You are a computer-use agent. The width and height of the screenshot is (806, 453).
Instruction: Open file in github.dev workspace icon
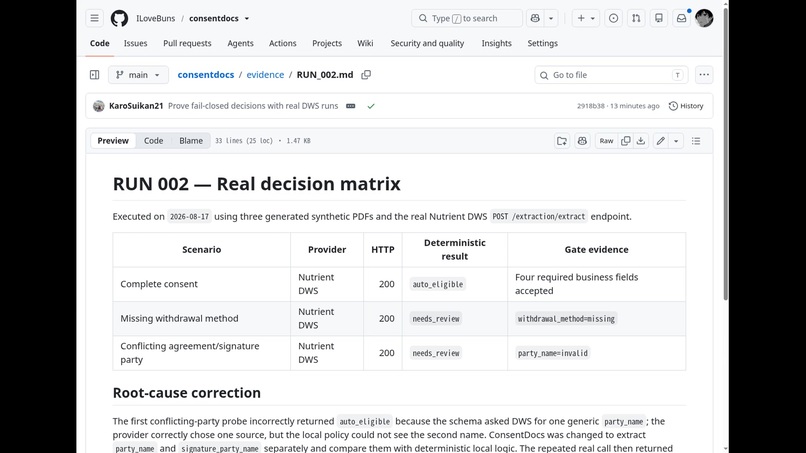562,141
